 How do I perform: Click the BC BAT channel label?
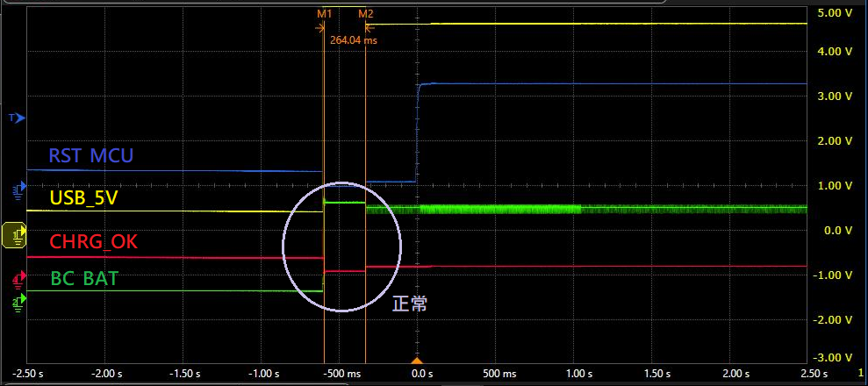[x=85, y=278]
